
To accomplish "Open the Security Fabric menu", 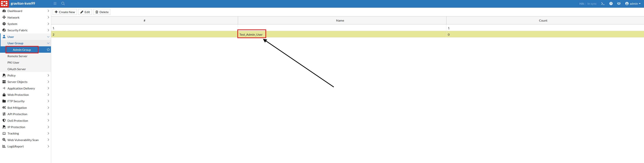I will [17, 30].
